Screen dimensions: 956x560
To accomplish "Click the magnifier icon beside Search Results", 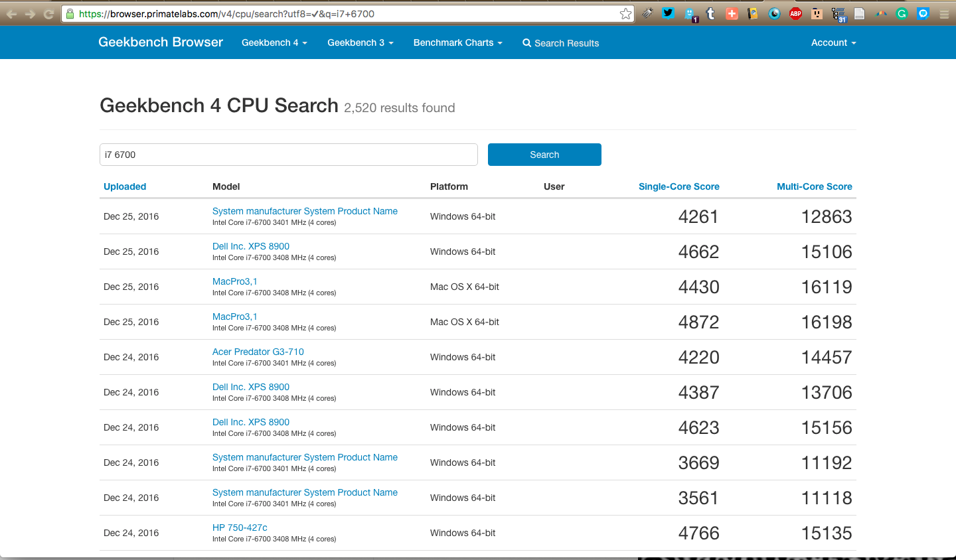I will pos(526,43).
